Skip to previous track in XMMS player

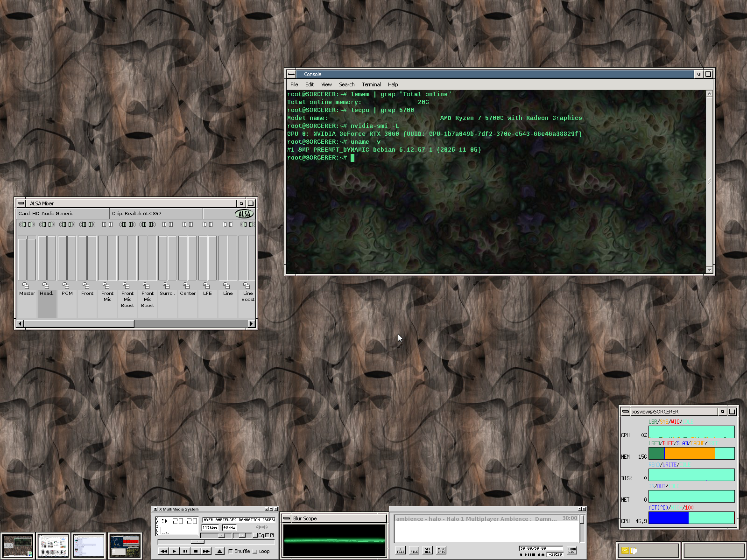(163, 551)
